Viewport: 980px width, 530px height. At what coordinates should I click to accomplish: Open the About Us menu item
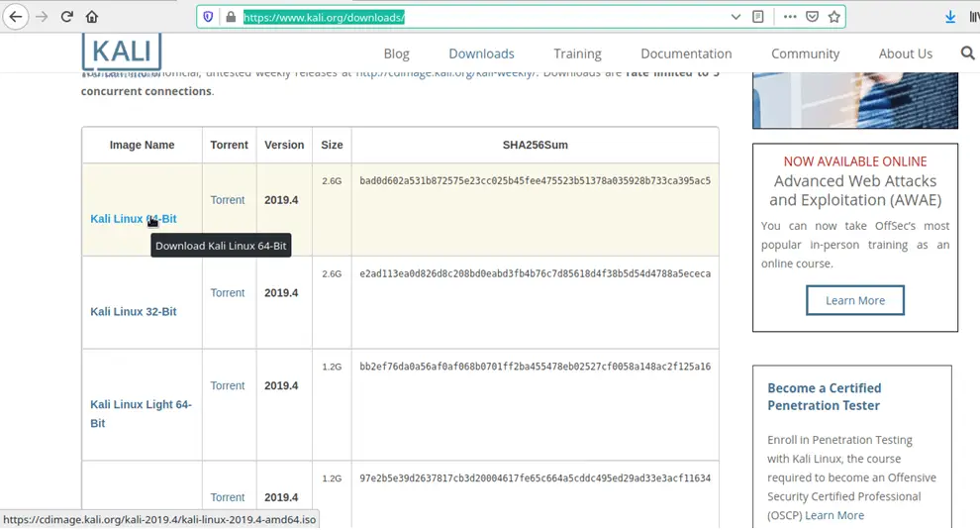[905, 53]
